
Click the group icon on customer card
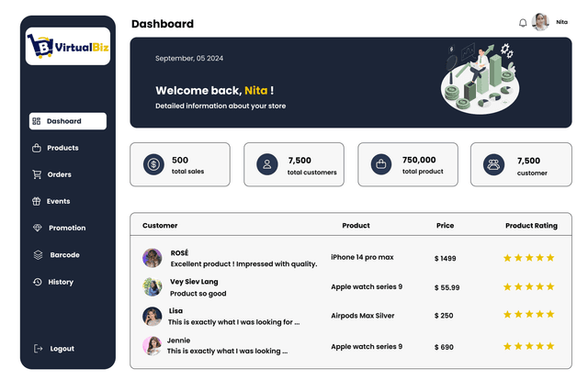click(x=493, y=164)
